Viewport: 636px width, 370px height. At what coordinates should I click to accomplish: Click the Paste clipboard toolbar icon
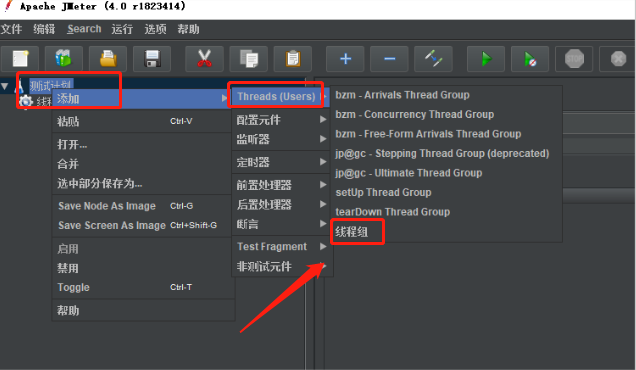pos(293,59)
